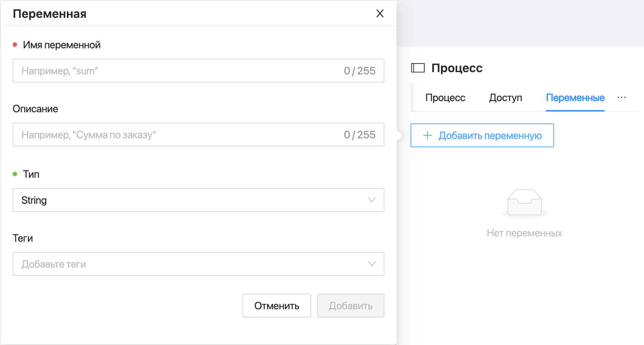Select the Переменные tab
This screenshot has width=644, height=345.
coord(575,98)
